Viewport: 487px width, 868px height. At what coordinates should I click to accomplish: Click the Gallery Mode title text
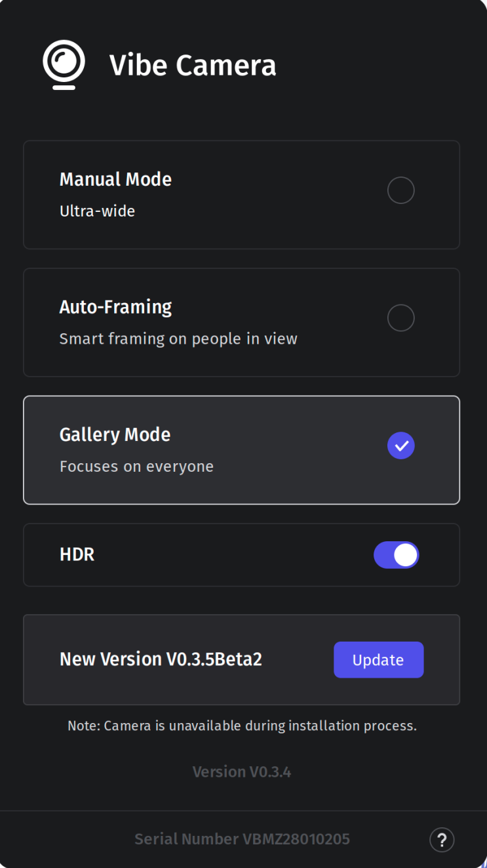(x=115, y=434)
